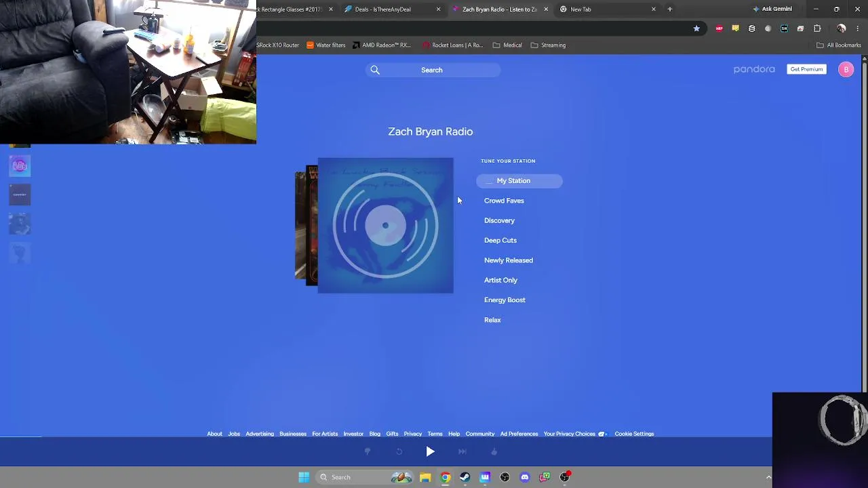Screen dimensions: 868x488
Task: Open the Gifts footer link
Action: 392,434
